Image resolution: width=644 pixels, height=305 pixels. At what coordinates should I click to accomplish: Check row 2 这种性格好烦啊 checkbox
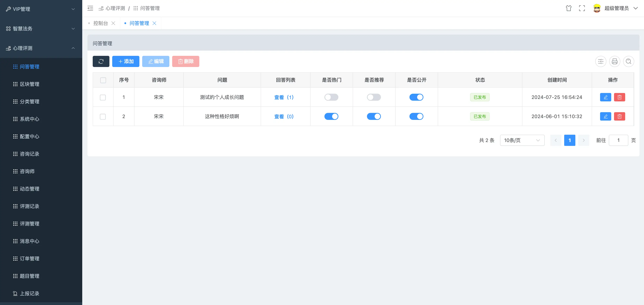click(103, 117)
